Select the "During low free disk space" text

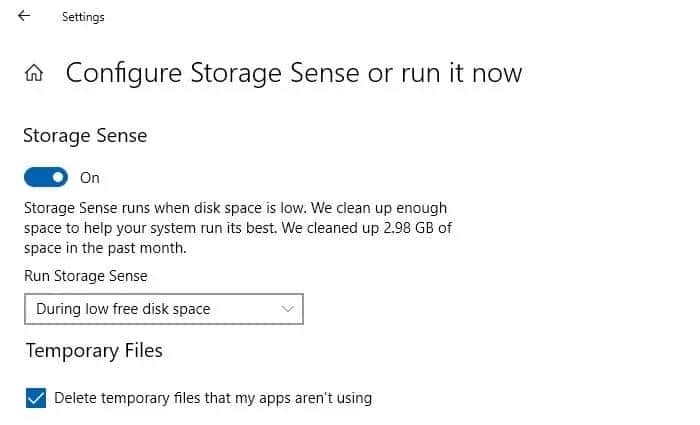coord(123,309)
